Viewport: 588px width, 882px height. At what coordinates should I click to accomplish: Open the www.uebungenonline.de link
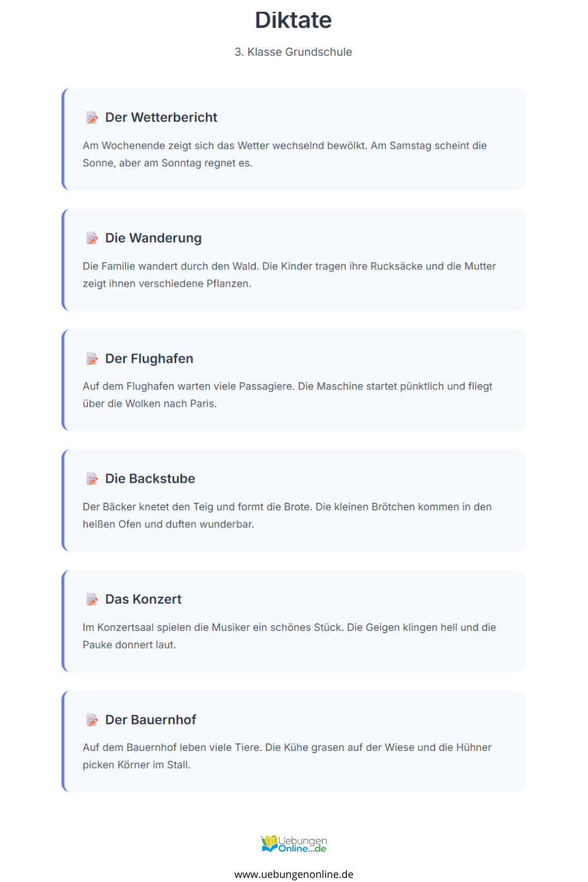click(294, 874)
